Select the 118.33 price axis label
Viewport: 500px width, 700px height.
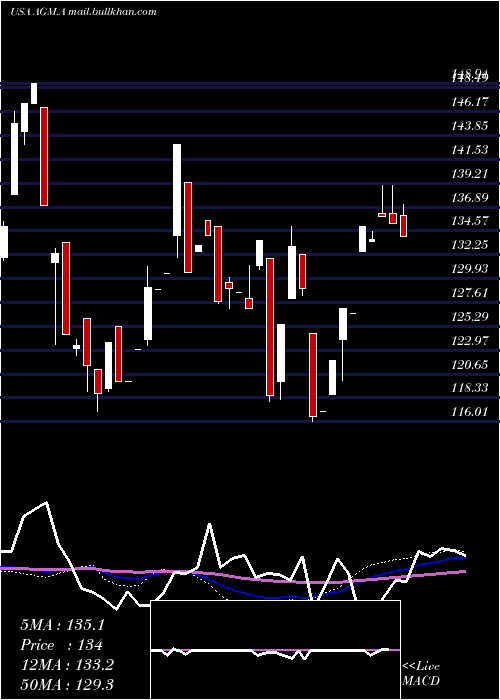point(469,388)
